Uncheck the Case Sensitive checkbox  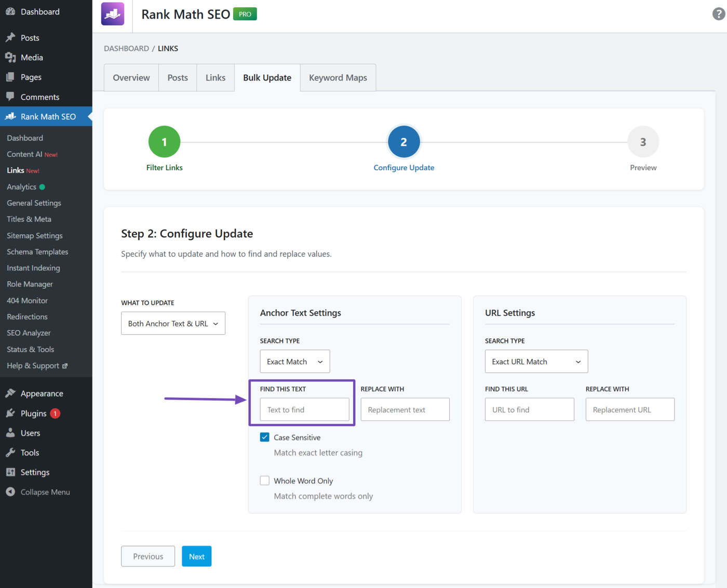point(265,437)
